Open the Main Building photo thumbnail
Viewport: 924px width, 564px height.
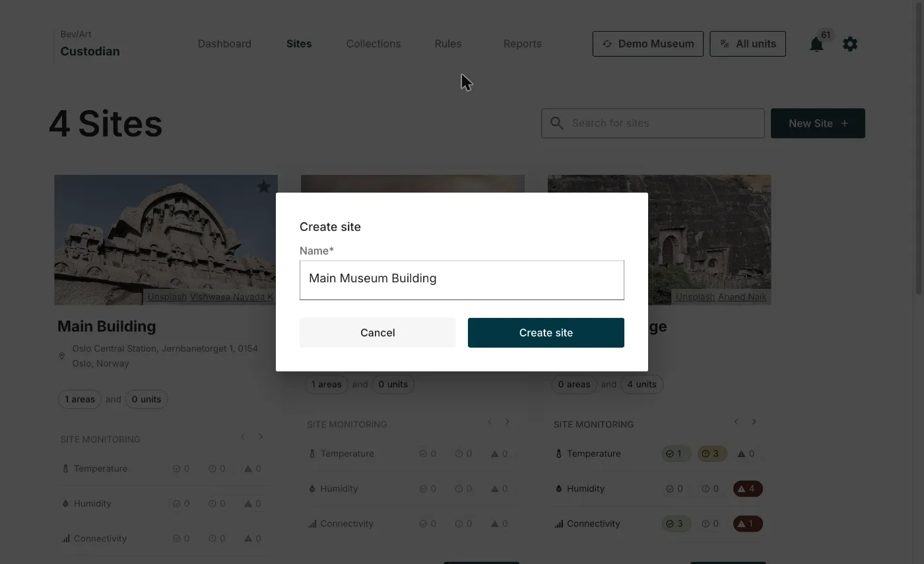(166, 239)
